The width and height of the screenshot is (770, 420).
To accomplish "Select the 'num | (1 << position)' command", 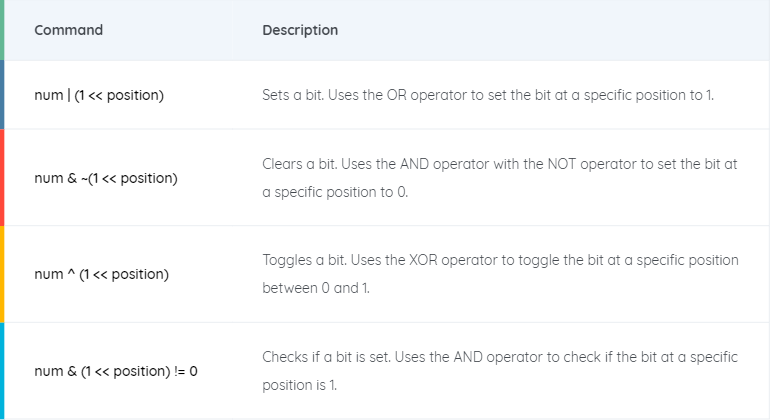I will pos(99,95).
